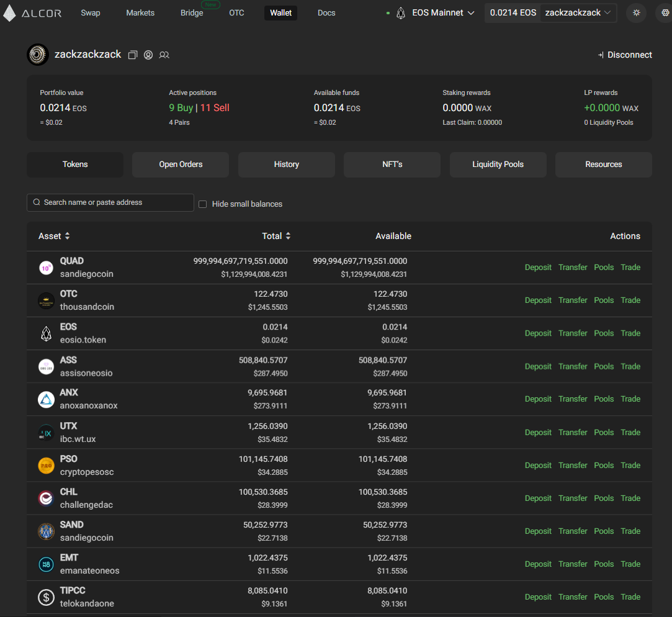Click the TIPCC dollar token icon
Image resolution: width=672 pixels, height=617 pixels.
point(47,597)
